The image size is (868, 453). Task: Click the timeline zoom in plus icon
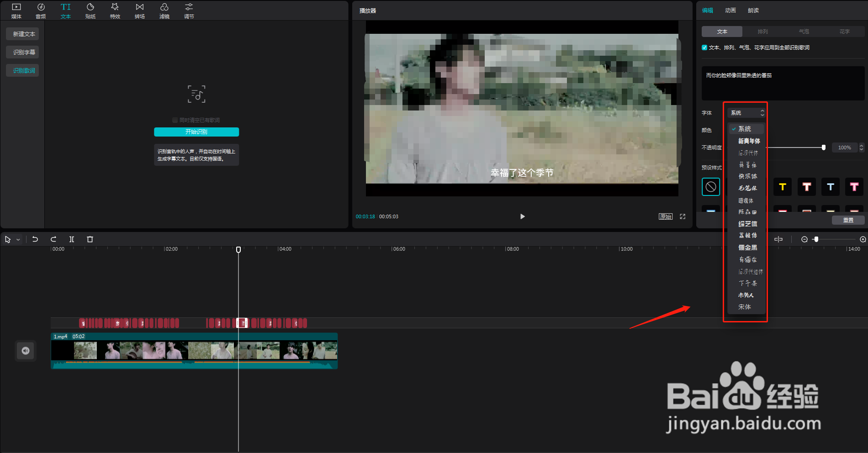(863, 239)
